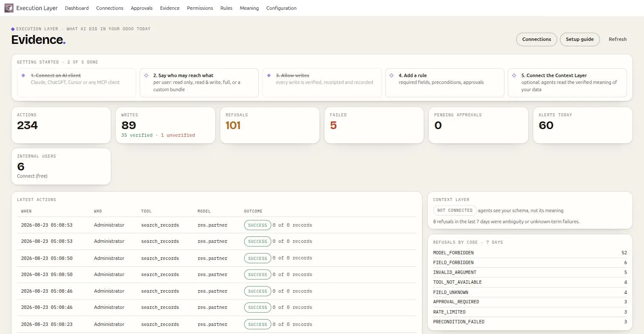Click the WHO column header
644x334 pixels.
[98, 211]
